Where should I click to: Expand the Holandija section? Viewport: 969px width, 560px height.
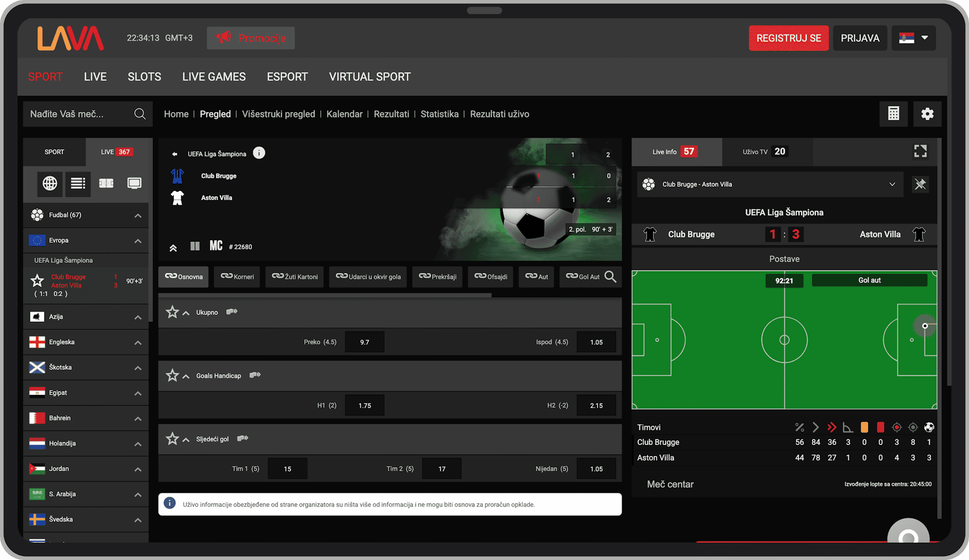pyautogui.click(x=137, y=444)
